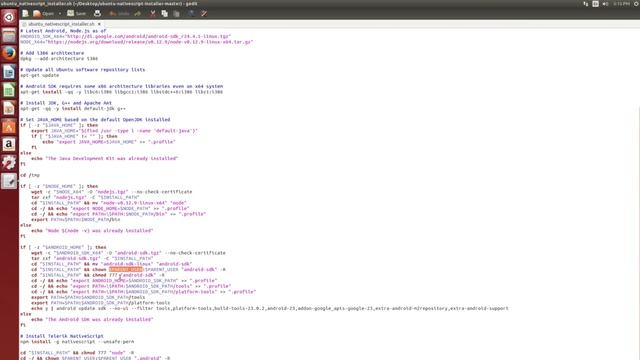Screen dimensions: 640x360
Task: Click the 'tar zxf nodejs.tgz' line
Action: pyautogui.click(x=85, y=198)
